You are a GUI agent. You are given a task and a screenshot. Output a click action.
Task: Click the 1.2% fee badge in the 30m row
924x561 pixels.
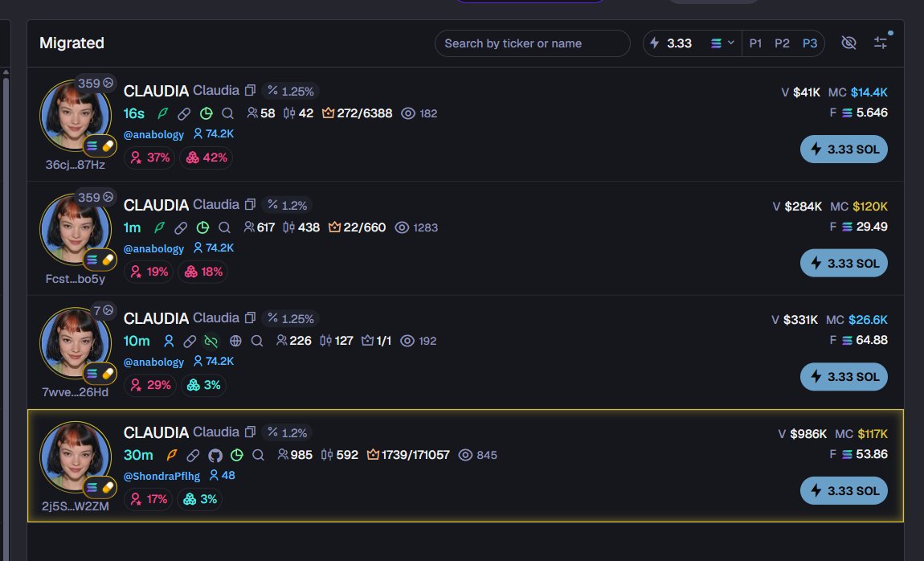[x=287, y=432]
